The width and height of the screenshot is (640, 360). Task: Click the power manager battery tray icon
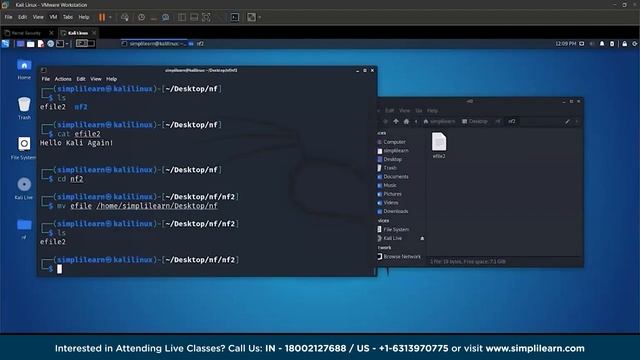coord(612,44)
